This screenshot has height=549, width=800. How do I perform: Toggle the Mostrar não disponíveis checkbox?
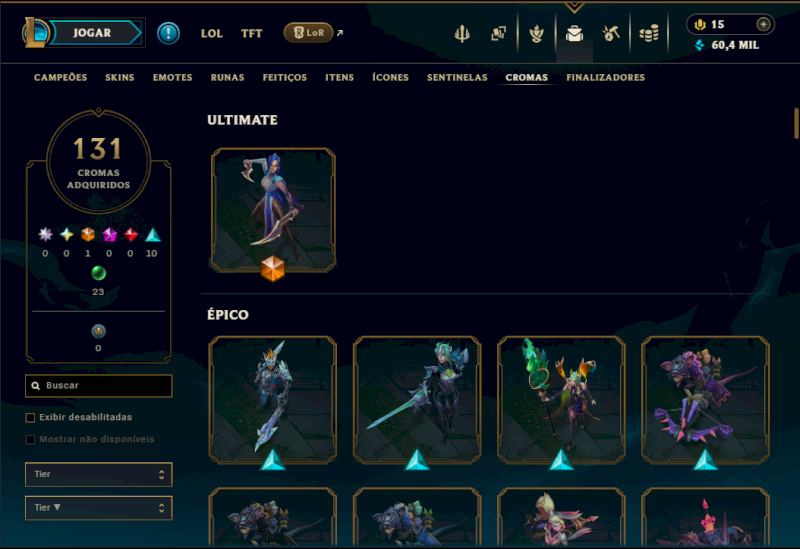(x=30, y=439)
